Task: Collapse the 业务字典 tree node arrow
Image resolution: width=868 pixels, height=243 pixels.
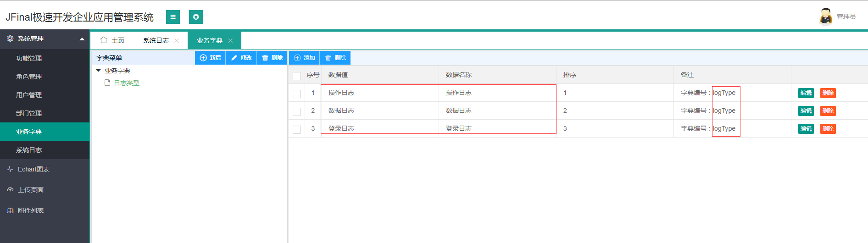Action: click(98, 70)
